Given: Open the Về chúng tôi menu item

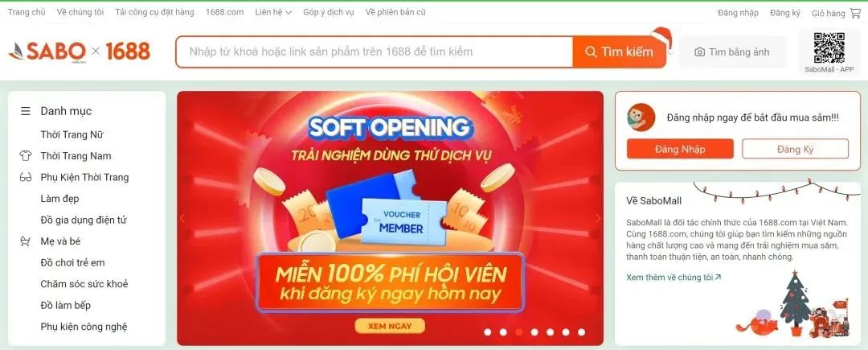Looking at the screenshot, I should point(80,12).
